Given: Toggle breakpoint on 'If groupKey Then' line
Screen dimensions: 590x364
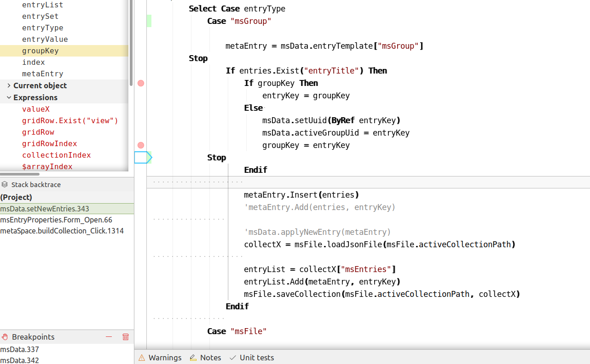Looking at the screenshot, I should coord(141,83).
